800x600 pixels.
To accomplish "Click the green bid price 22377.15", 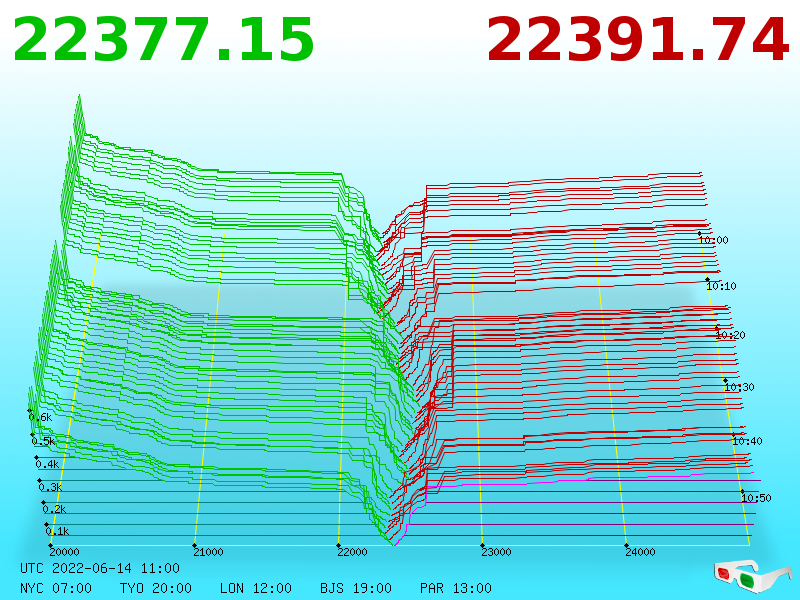I will [x=164, y=40].
